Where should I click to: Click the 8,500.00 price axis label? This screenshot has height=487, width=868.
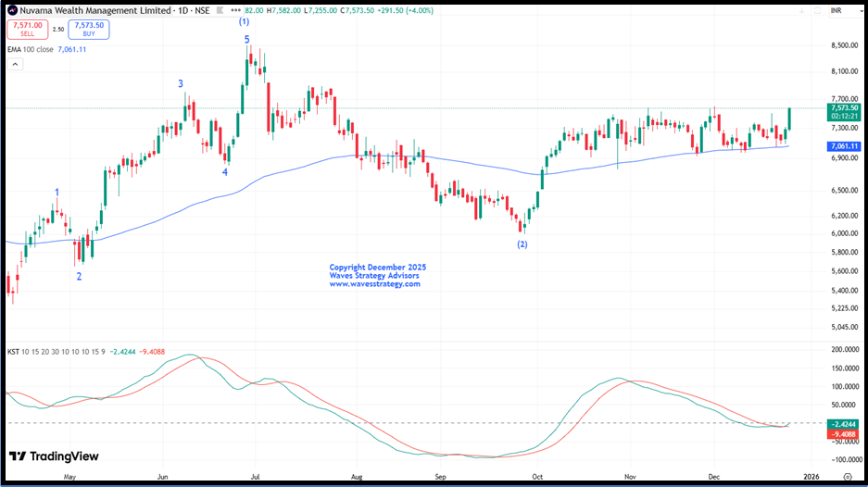[844, 45]
